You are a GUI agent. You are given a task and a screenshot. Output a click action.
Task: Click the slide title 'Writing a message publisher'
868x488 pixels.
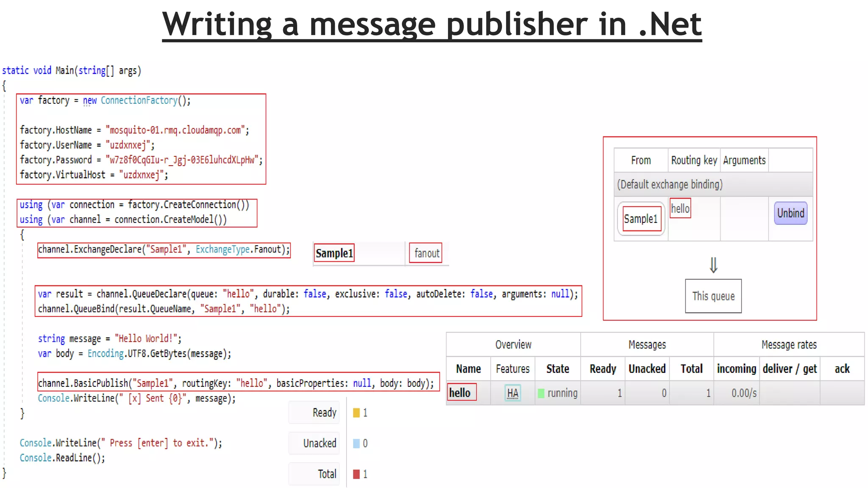click(x=432, y=25)
